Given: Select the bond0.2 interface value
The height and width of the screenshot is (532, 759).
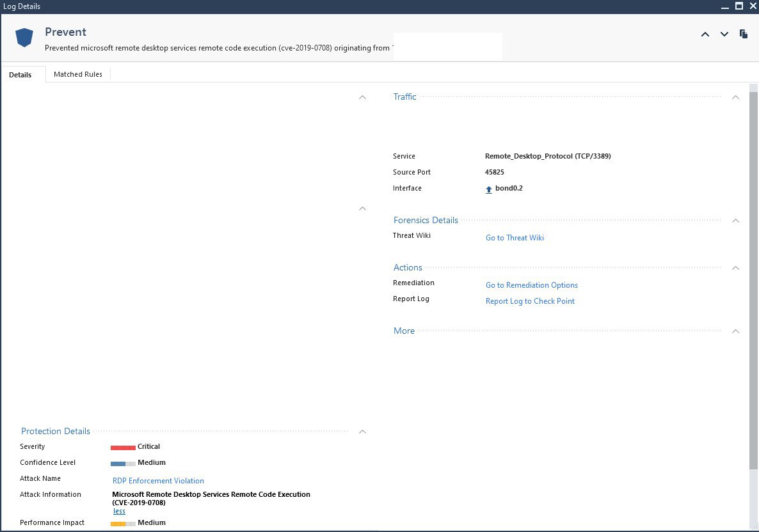Looking at the screenshot, I should click(509, 188).
